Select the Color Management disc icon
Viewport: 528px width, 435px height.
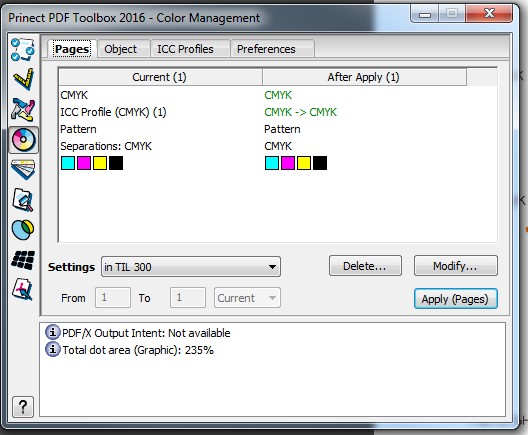(23, 140)
